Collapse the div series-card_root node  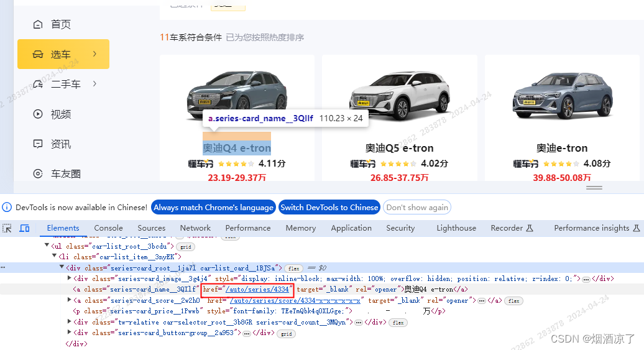62,267
